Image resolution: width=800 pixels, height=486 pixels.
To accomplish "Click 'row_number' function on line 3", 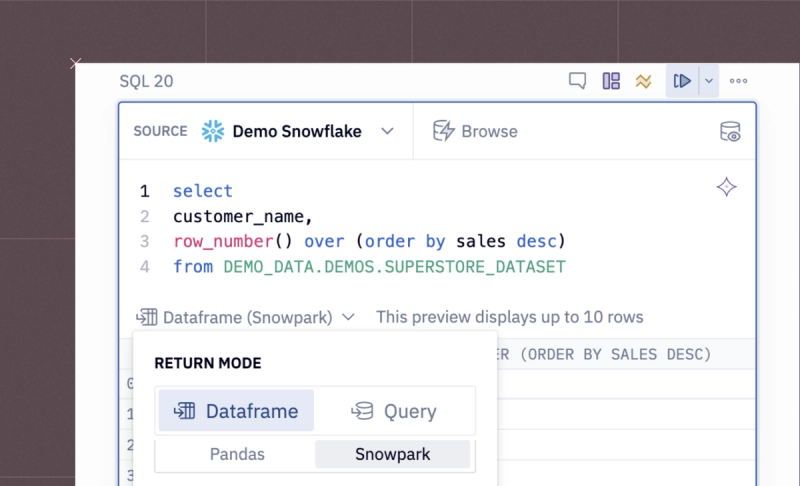I will [223, 241].
